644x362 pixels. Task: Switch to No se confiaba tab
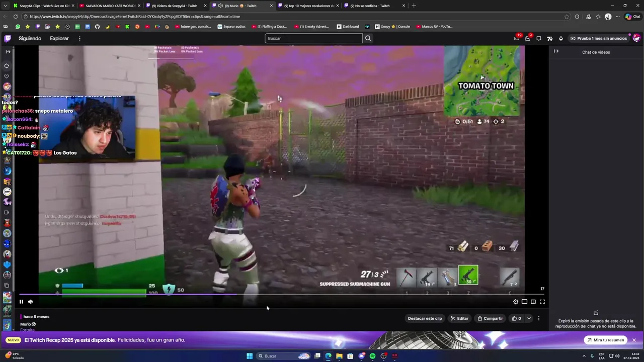tap(374, 6)
